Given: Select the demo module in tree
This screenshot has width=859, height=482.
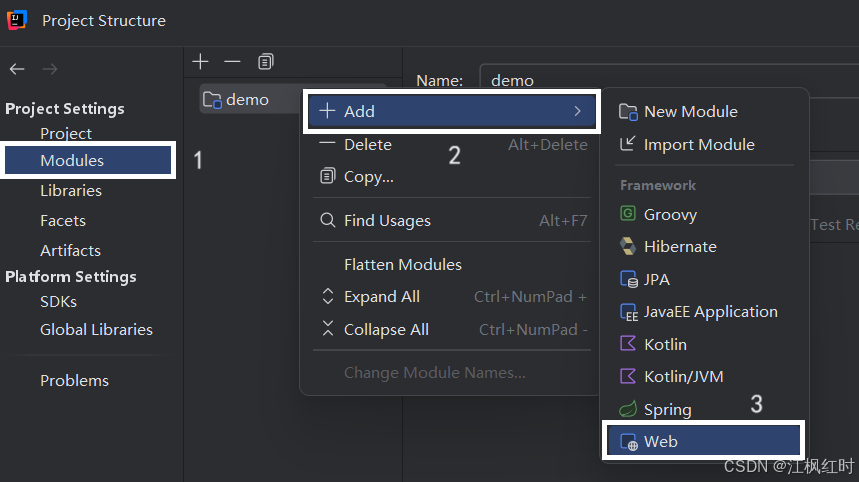Looking at the screenshot, I should coord(249,100).
